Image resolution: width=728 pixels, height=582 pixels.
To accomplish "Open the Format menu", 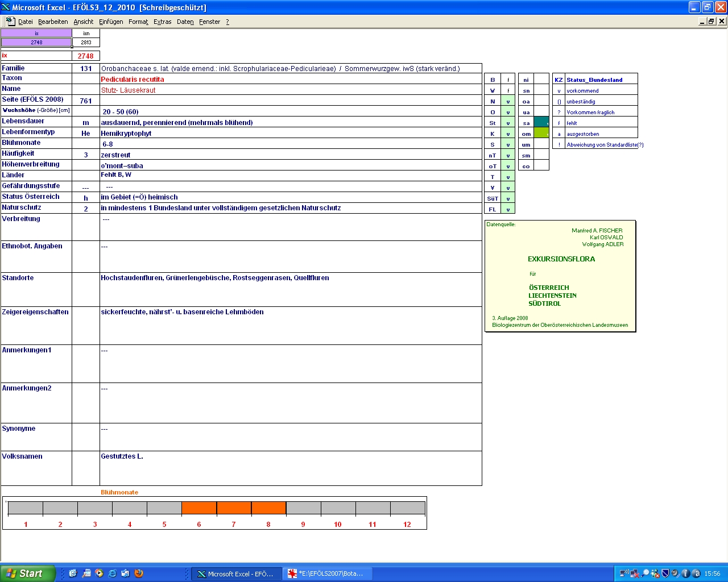I will tap(138, 22).
